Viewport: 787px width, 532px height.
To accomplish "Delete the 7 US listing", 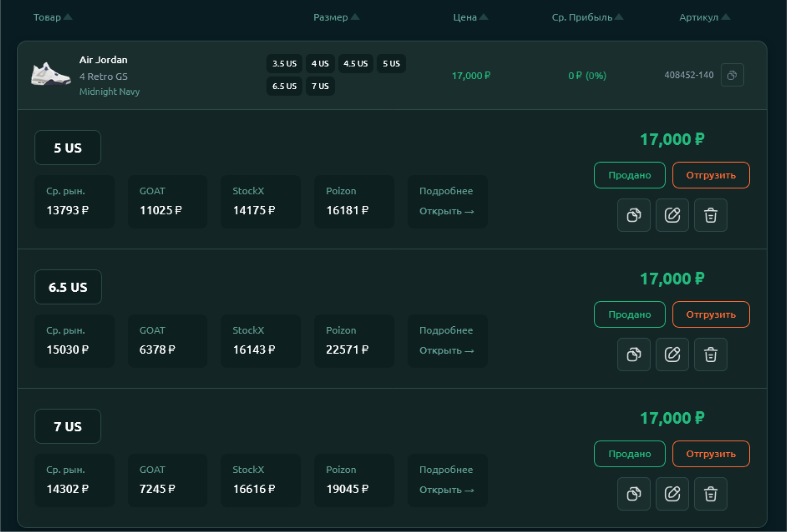I will (x=711, y=494).
